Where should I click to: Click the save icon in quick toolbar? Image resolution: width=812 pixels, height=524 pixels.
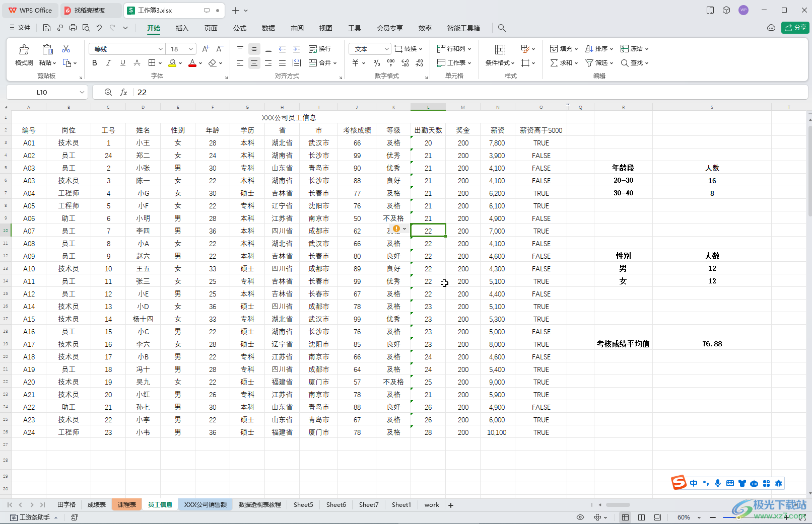[47, 28]
